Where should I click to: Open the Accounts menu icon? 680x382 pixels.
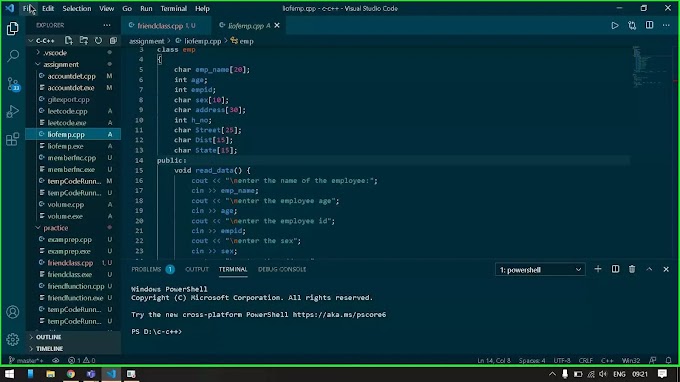click(x=13, y=312)
